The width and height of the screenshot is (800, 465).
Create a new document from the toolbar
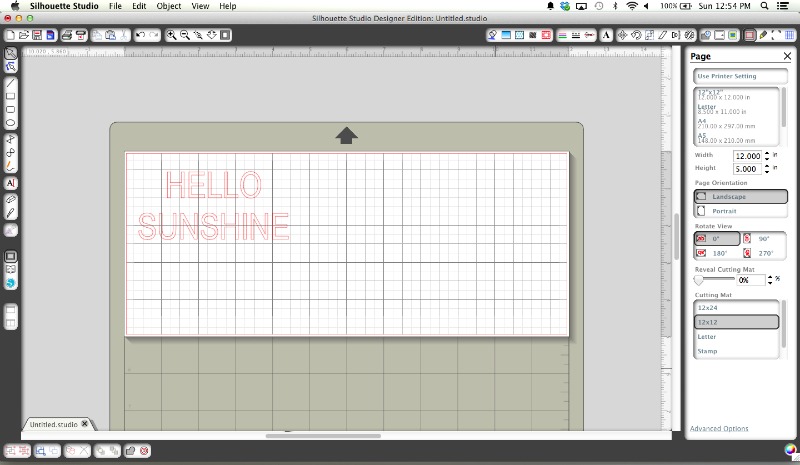(x=10, y=35)
